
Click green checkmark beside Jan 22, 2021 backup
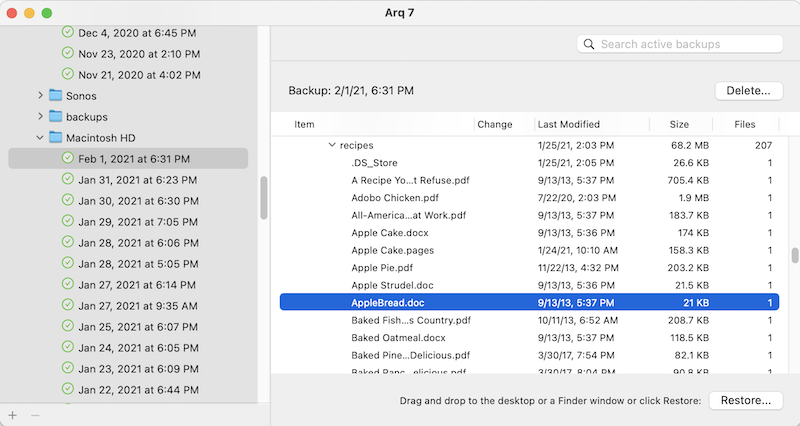tap(68, 389)
